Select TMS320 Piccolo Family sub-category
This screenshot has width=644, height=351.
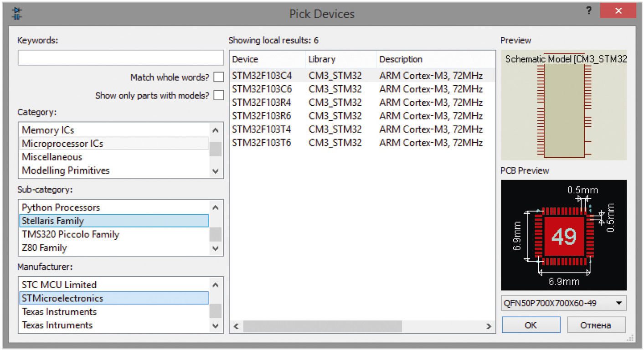point(114,234)
